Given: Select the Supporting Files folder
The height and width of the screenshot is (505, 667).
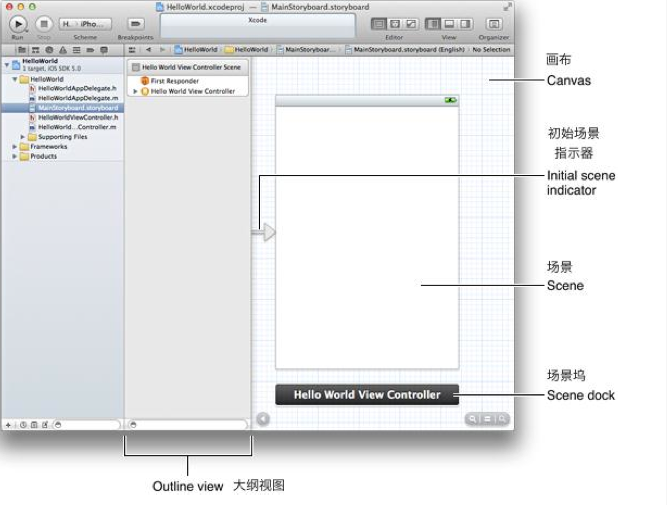Looking at the screenshot, I should coord(63,137).
